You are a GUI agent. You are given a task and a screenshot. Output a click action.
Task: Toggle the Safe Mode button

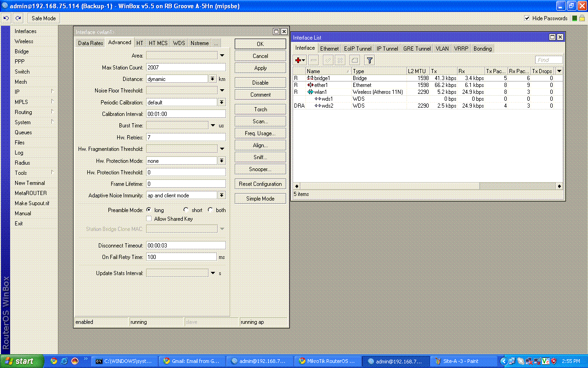tap(44, 18)
